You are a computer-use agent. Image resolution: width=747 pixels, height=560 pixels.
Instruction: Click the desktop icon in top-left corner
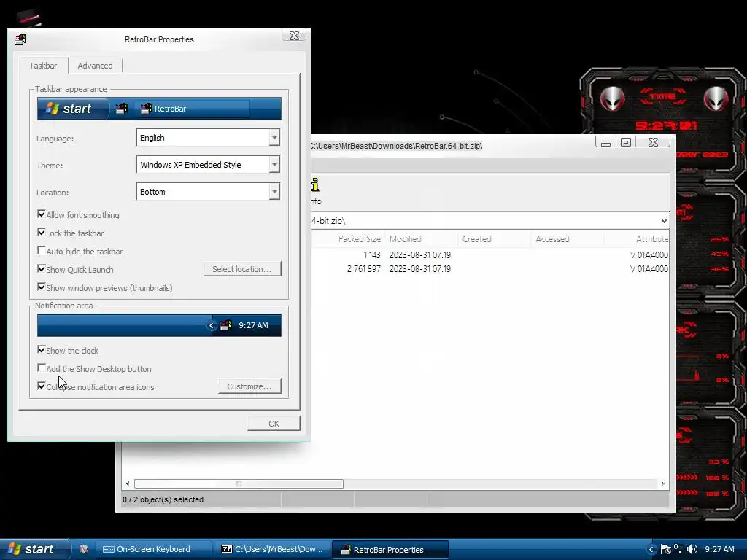(x=29, y=17)
